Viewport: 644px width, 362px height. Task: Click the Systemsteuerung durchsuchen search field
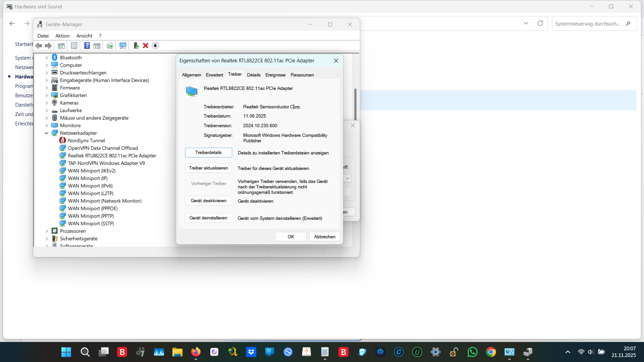587,24
